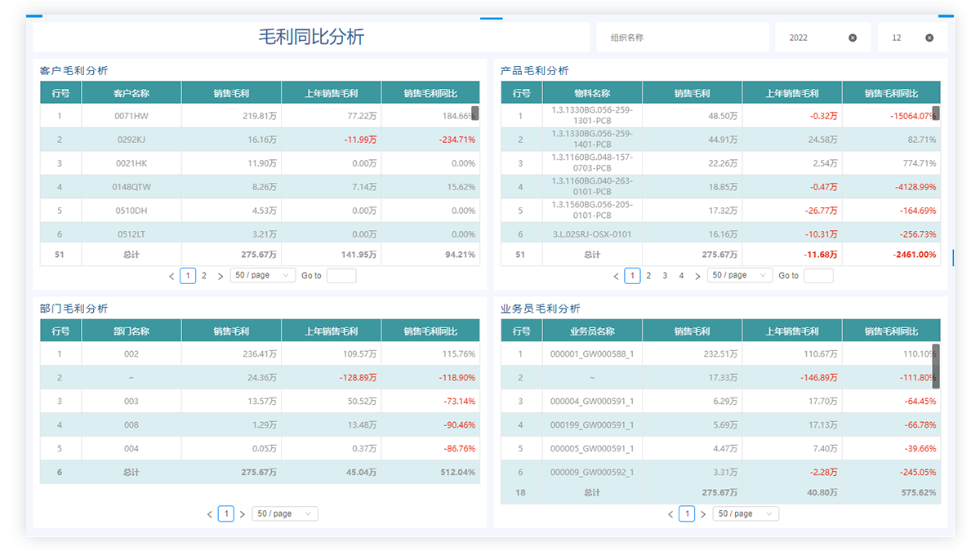The image size is (980, 551).
Task: Go to next page in 产品毛利分析
Action: pyautogui.click(x=697, y=276)
